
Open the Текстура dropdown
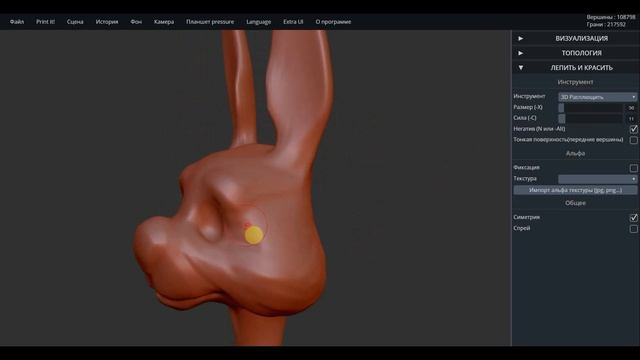pos(597,179)
